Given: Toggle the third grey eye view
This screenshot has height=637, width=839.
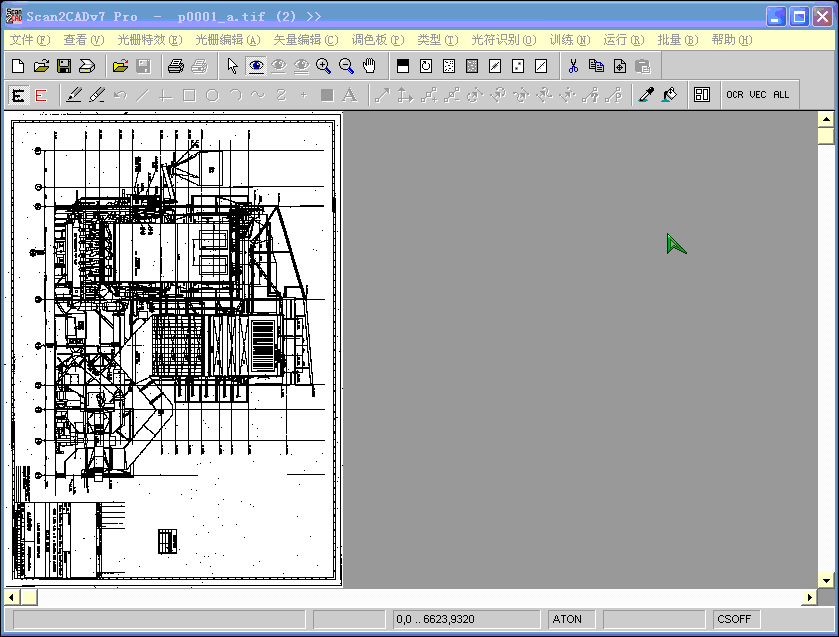Looking at the screenshot, I should pyautogui.click(x=301, y=66).
